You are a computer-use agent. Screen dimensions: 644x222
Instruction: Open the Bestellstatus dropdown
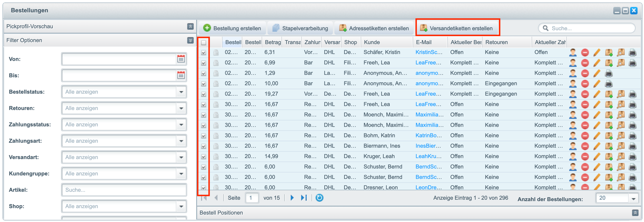tap(181, 92)
